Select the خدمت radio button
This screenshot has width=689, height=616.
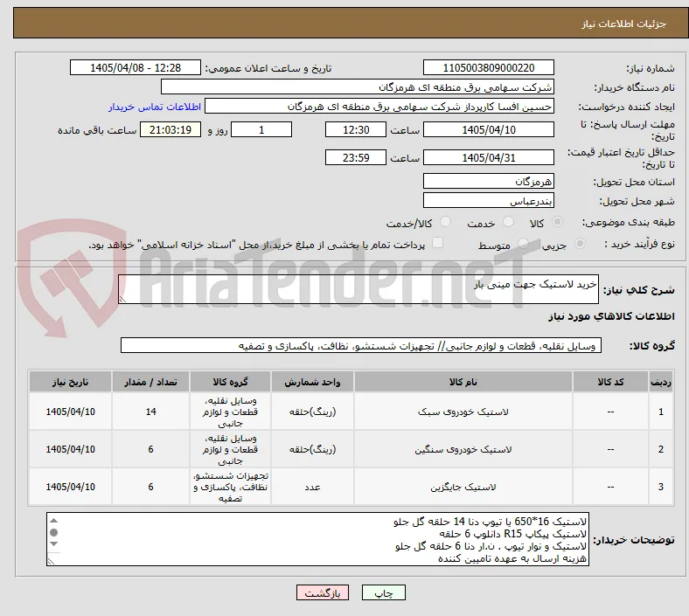click(x=508, y=222)
